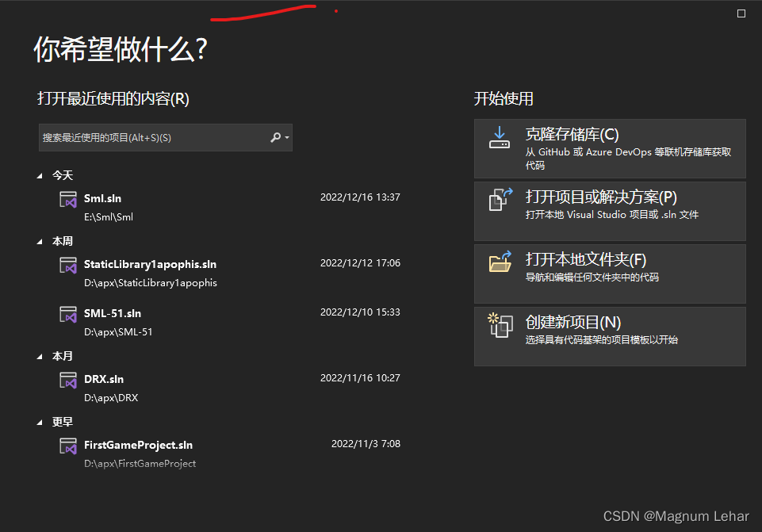This screenshot has width=762, height=532.
Task: Click the path D:\apx\FirstGameProject
Action: (140, 464)
